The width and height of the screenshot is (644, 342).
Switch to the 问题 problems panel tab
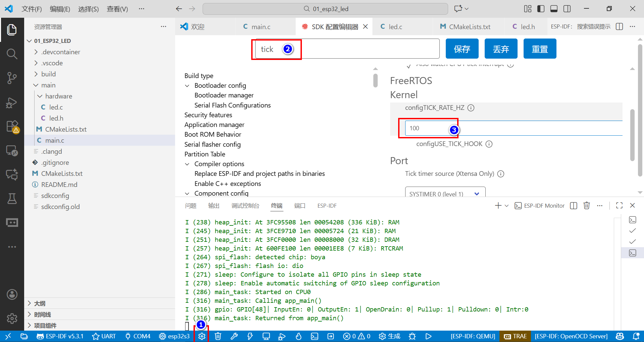pyautogui.click(x=191, y=206)
